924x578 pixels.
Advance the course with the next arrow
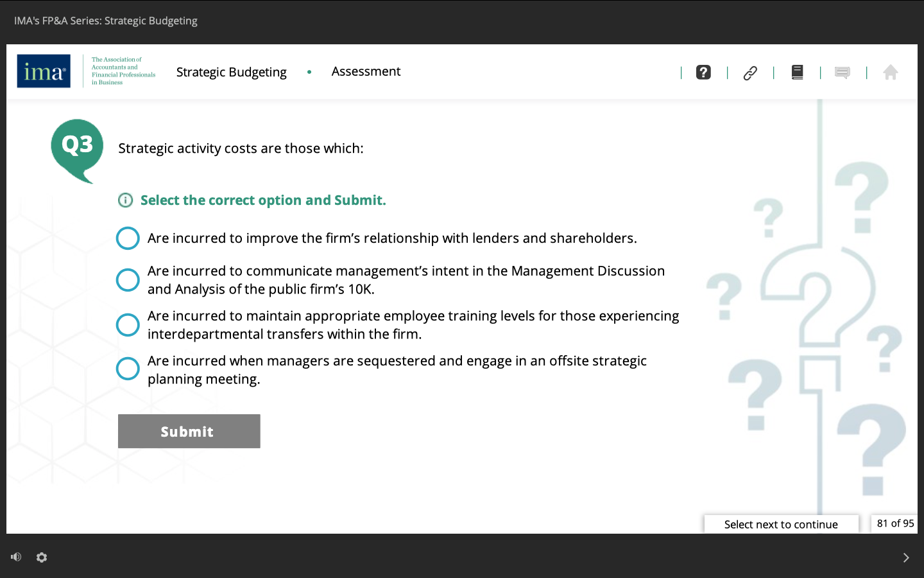[x=906, y=557]
